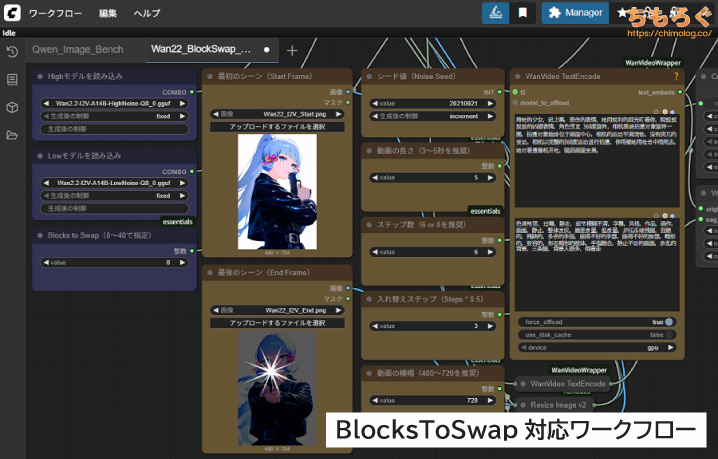Collapse the Blocks to Swap node
Screen dimensions: 718x459
tap(40, 235)
